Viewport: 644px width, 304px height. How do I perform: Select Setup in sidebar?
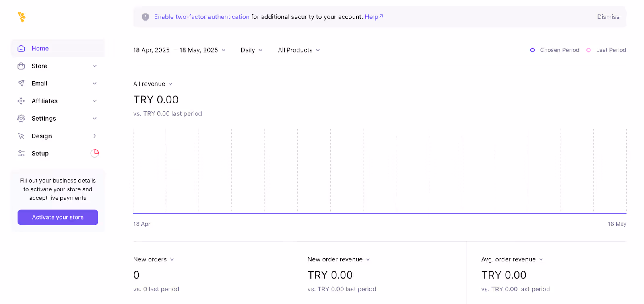click(x=58, y=153)
